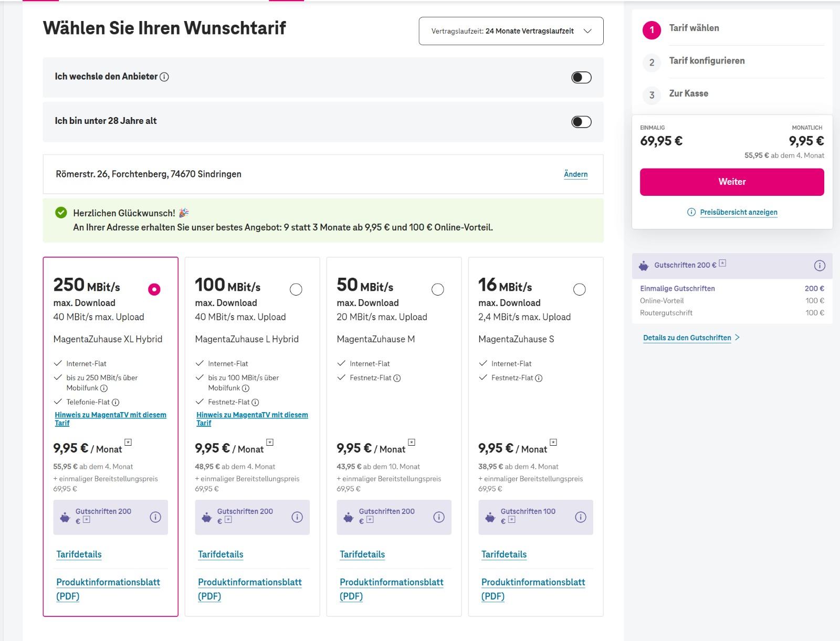Click info icon next to Mobilfunk in L Hybrid

[x=246, y=388]
